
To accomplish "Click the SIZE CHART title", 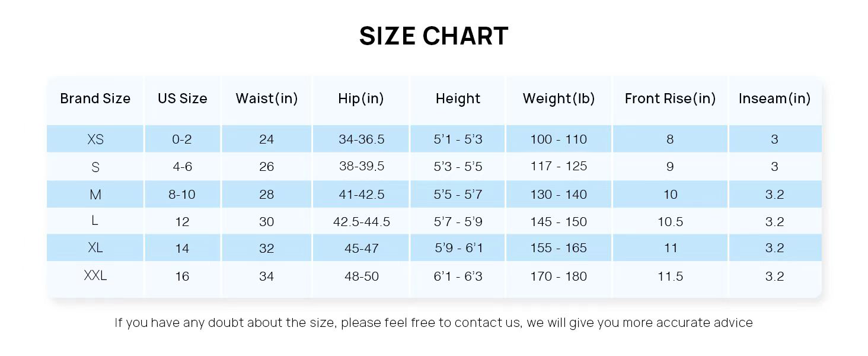I will click(x=433, y=36).
